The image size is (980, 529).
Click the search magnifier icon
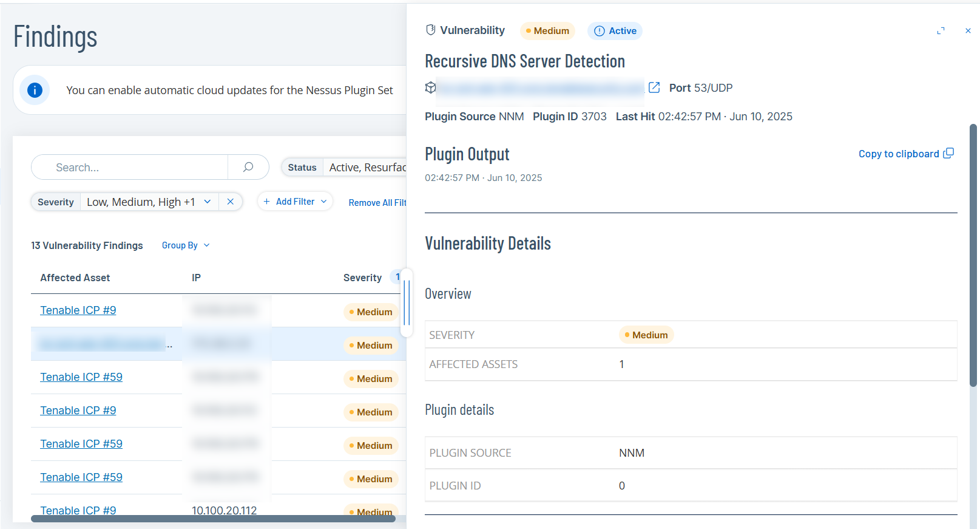[x=248, y=167]
